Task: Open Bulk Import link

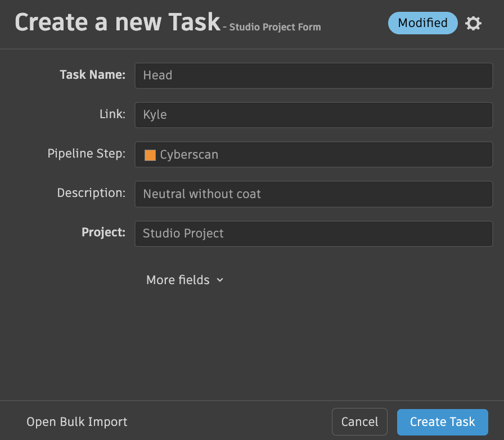Action: pos(77,422)
